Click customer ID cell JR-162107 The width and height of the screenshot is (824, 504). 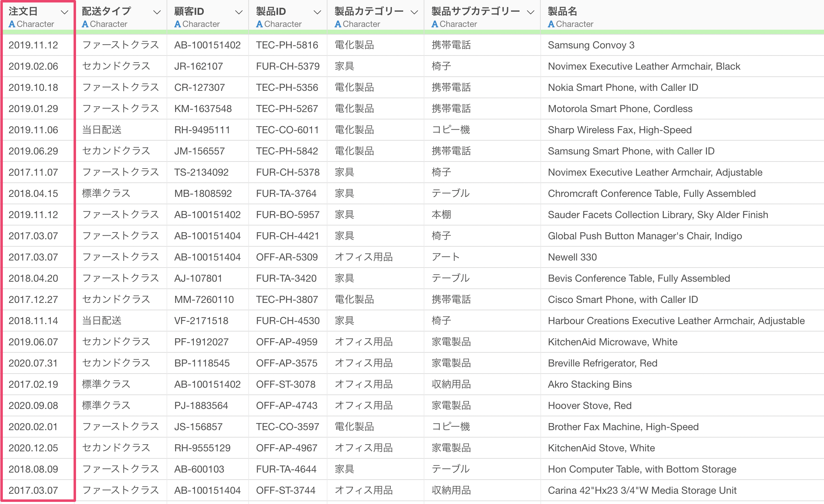[199, 66]
